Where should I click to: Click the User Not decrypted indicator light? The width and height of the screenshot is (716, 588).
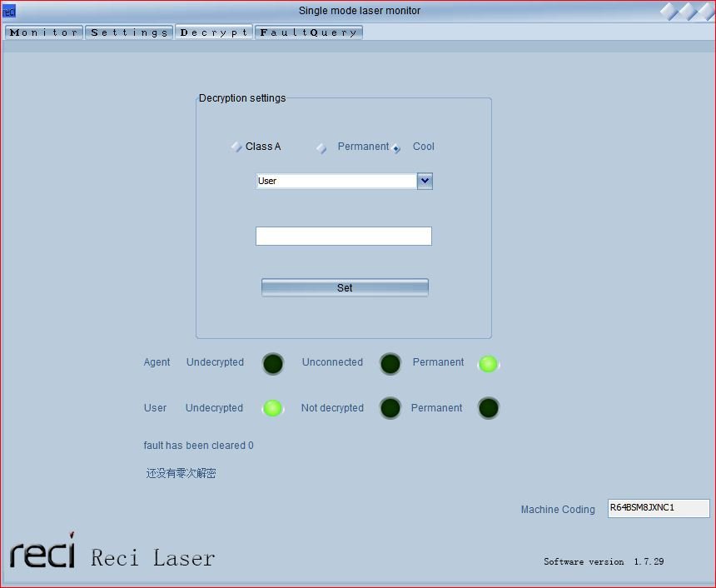[x=390, y=408]
